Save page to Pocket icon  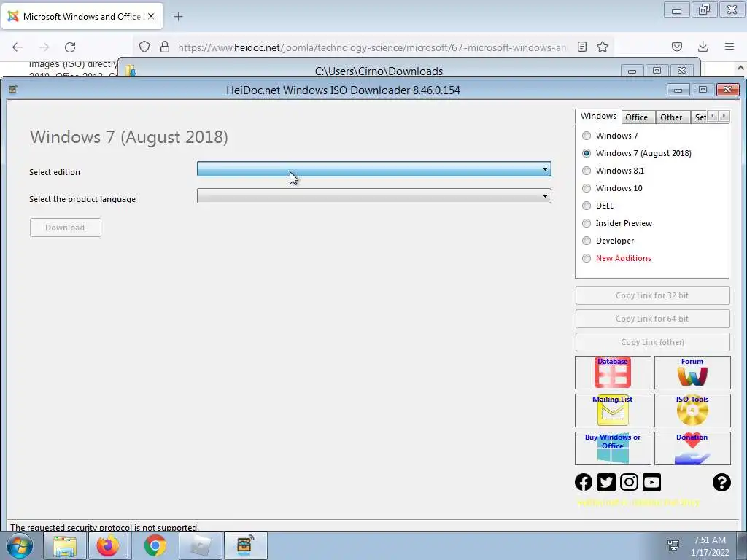[x=676, y=47]
